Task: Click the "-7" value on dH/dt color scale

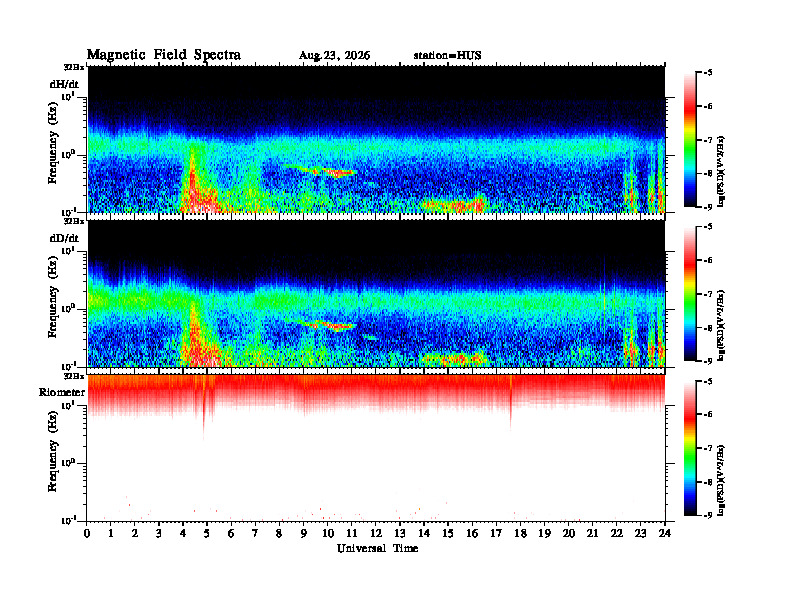Action: (x=708, y=140)
